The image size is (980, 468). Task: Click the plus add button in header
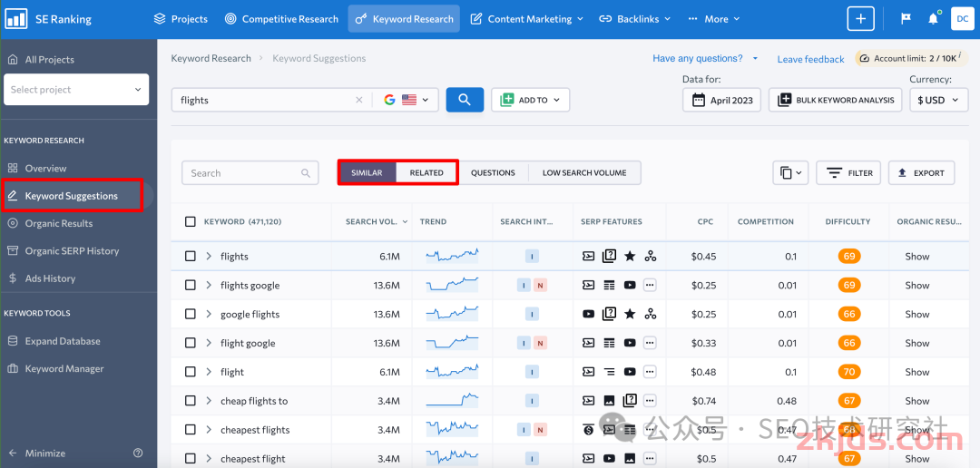click(x=860, y=19)
